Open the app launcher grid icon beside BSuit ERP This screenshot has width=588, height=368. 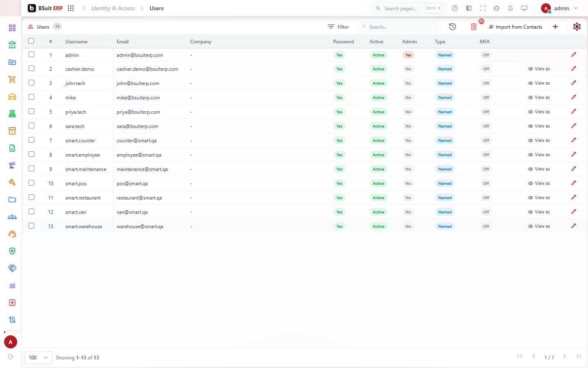(71, 8)
